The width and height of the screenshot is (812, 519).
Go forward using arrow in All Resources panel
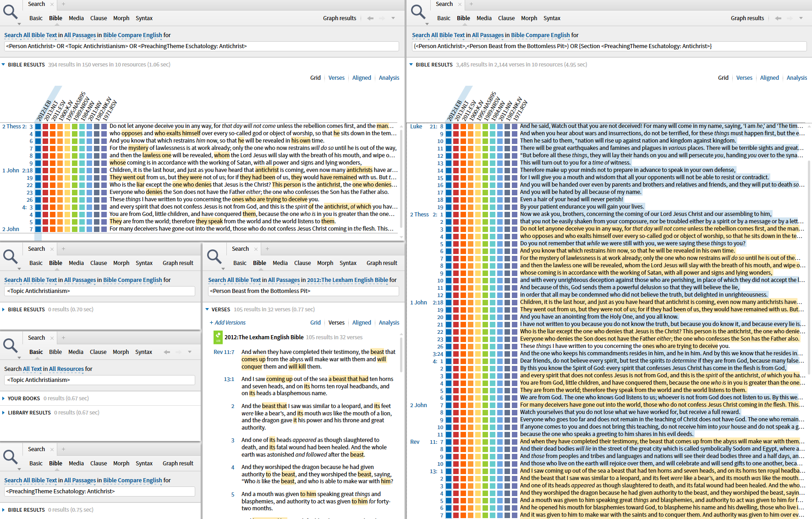click(x=178, y=352)
